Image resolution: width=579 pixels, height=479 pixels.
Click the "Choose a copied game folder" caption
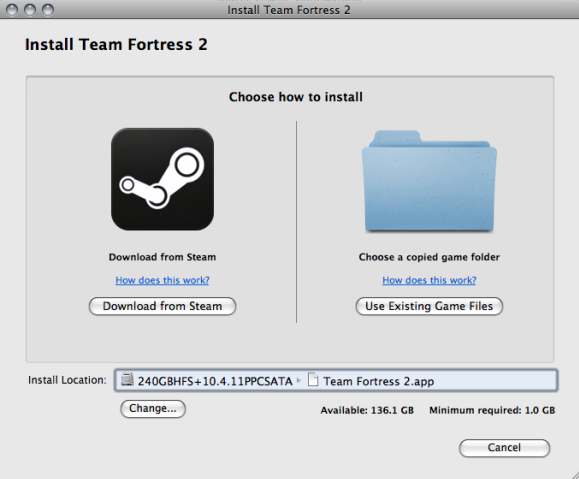(x=429, y=257)
